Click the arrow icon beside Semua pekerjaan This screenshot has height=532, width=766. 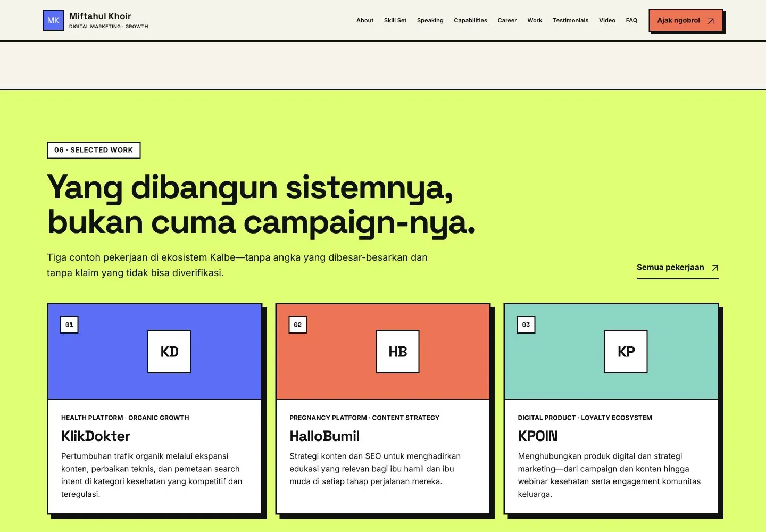pos(715,268)
